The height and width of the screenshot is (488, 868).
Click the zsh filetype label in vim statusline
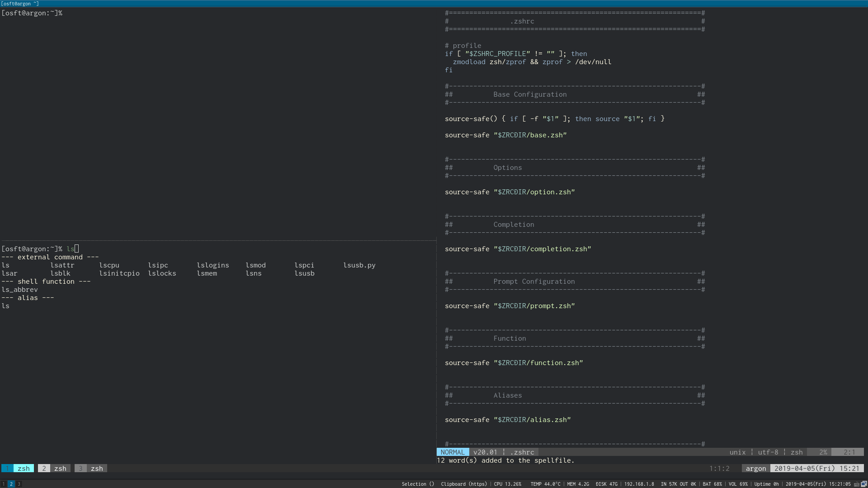(x=797, y=452)
